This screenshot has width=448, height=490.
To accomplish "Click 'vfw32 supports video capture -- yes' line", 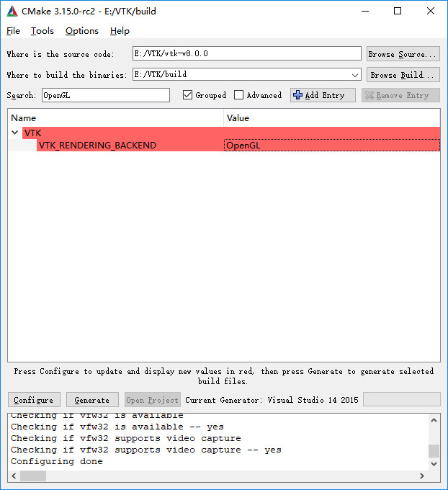I will point(146,450).
